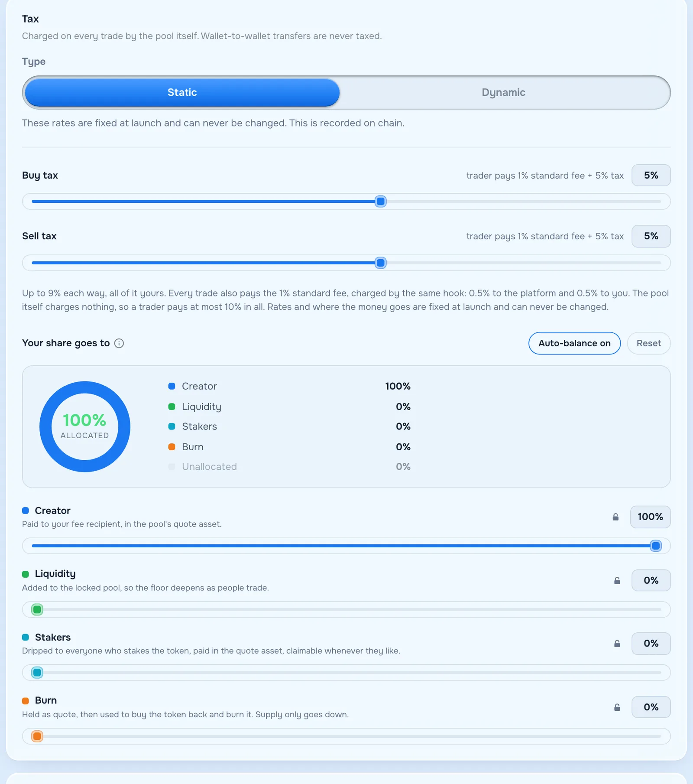Click the Stakers share slider handle
This screenshot has height=784, width=693.
[x=37, y=673]
